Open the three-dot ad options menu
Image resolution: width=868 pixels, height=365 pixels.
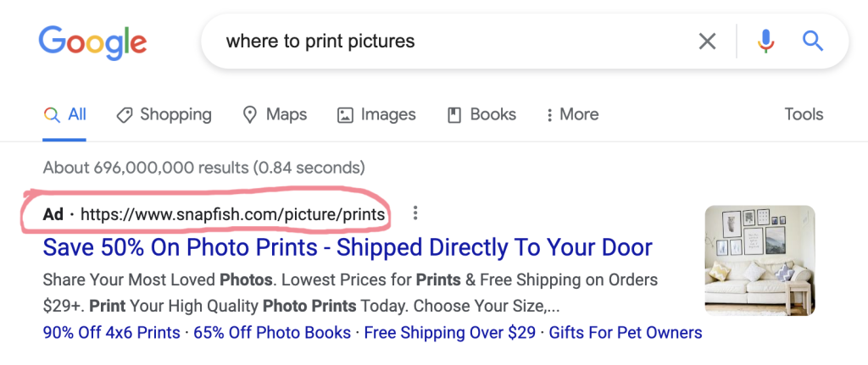pos(413,213)
